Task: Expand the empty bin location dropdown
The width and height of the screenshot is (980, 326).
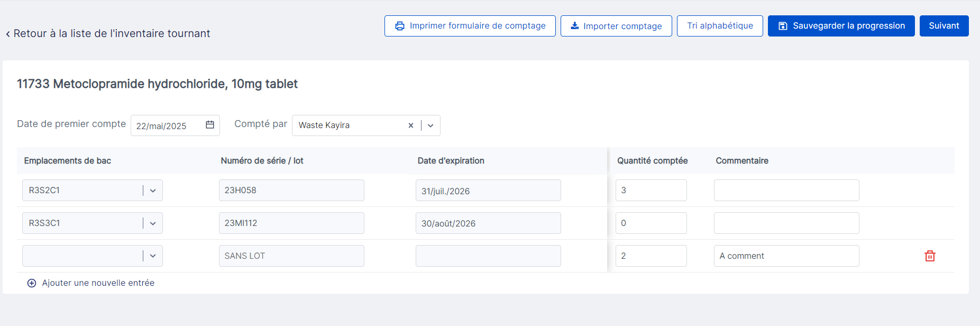Action: 153,256
